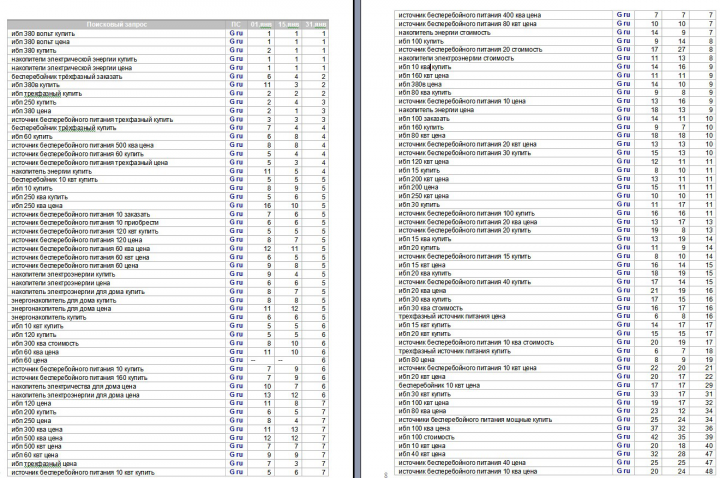This screenshot has width=720, height=478.
Task: Select the query 'ибп 380 вольт цена'
Action: pos(40,42)
